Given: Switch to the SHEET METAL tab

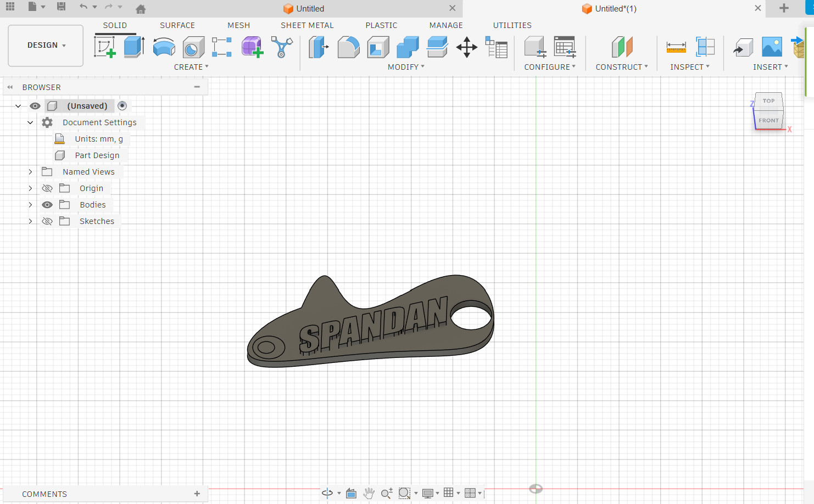Looking at the screenshot, I should point(307,25).
